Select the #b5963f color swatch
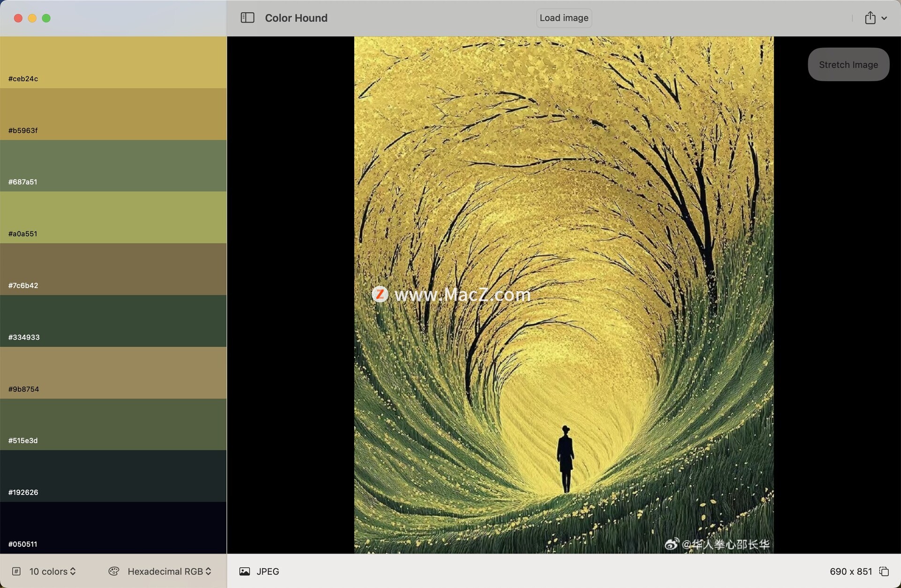This screenshot has height=588, width=901. click(x=113, y=114)
